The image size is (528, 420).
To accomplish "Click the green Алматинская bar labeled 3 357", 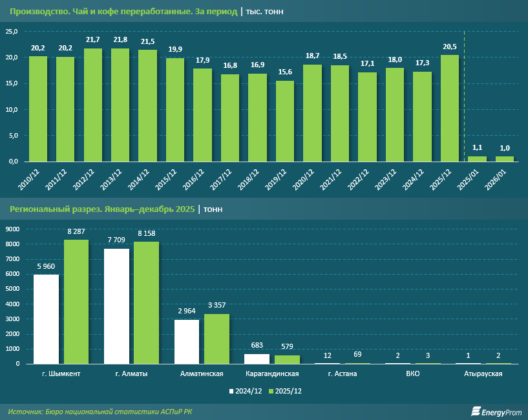I will coord(216,339).
